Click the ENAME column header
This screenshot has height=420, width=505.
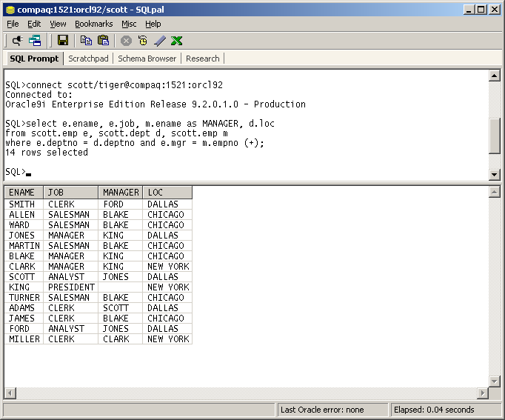tap(22, 193)
